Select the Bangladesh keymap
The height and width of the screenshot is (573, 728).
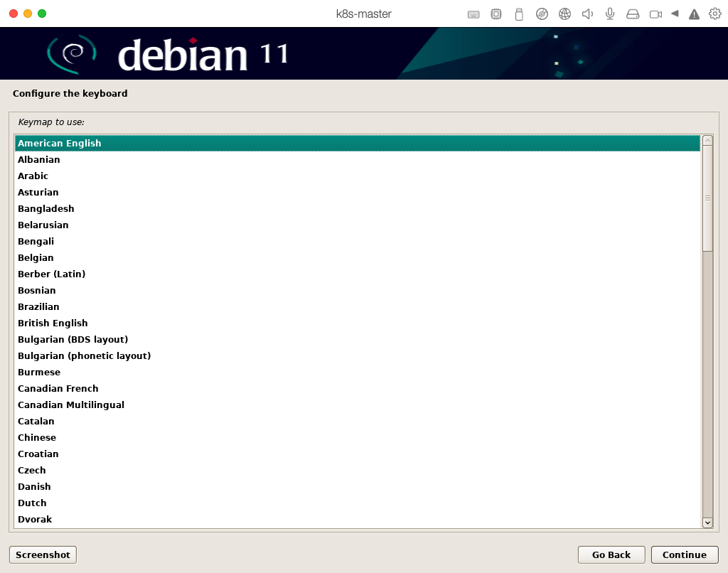[x=357, y=208]
